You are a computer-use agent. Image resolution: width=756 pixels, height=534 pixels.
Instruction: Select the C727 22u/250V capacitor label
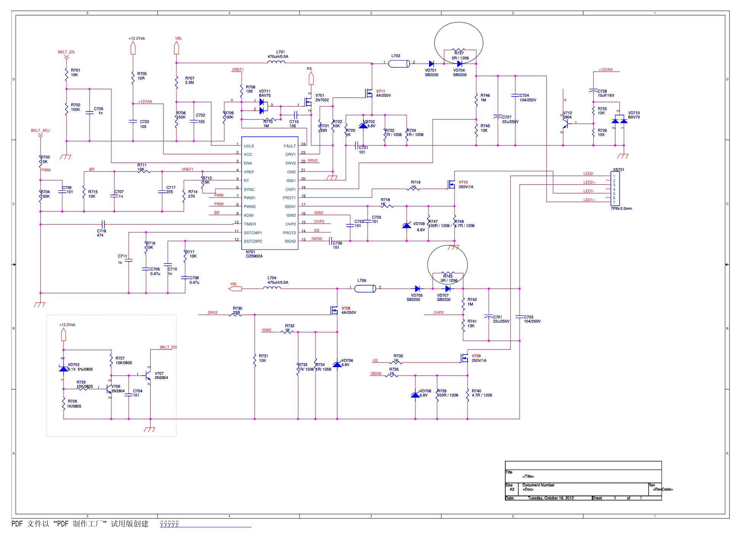pyautogui.click(x=510, y=120)
